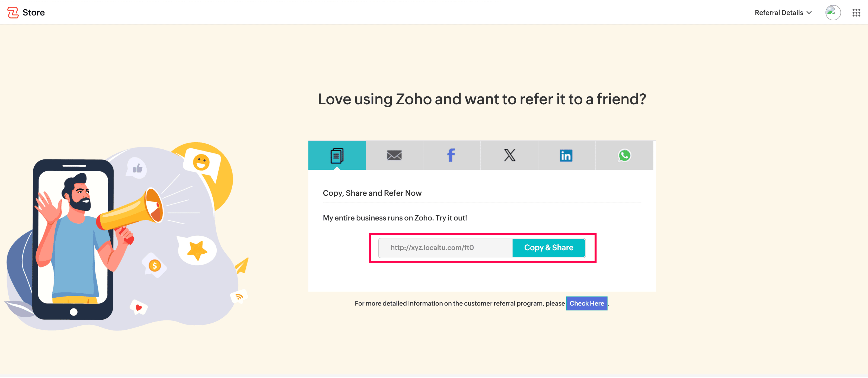The width and height of the screenshot is (868, 378).
Task: Open the user profile avatar
Action: (x=832, y=12)
